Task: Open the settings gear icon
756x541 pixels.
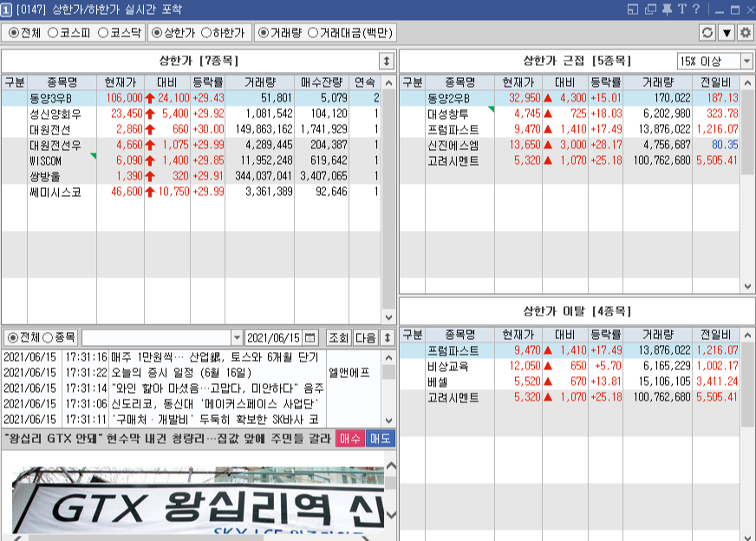Action: [746, 33]
